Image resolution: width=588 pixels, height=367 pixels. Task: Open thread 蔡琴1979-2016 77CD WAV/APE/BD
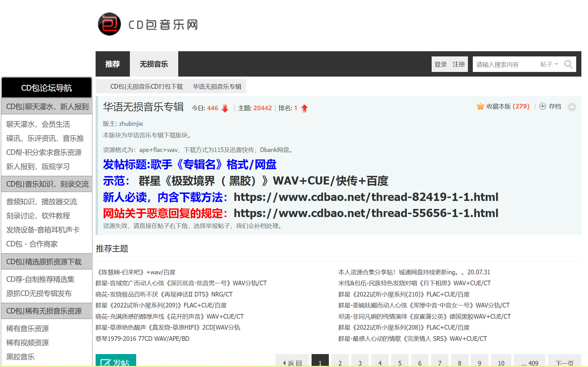[143, 339]
